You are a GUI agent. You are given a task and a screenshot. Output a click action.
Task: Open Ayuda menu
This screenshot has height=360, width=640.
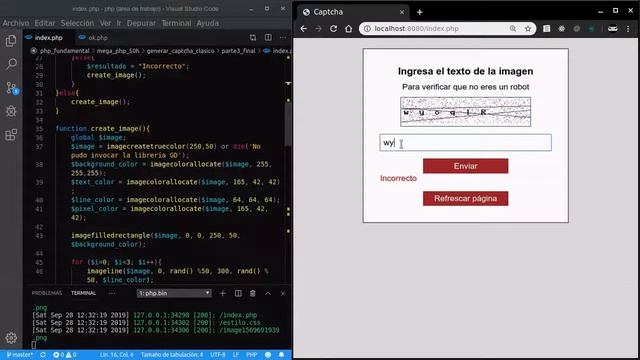[207, 23]
